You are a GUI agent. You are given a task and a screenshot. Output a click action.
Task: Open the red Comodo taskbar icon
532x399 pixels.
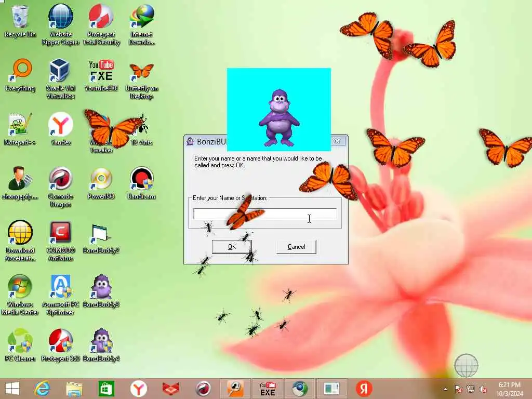170,389
